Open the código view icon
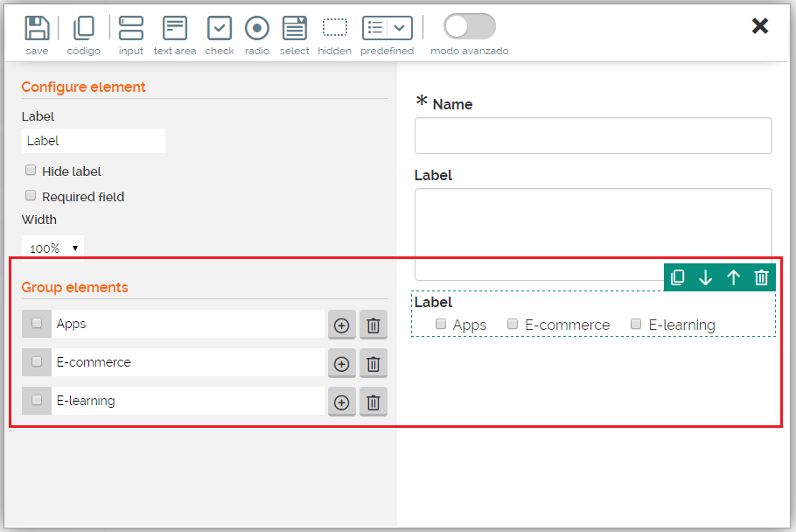The height and width of the screenshot is (532, 796). click(x=84, y=29)
